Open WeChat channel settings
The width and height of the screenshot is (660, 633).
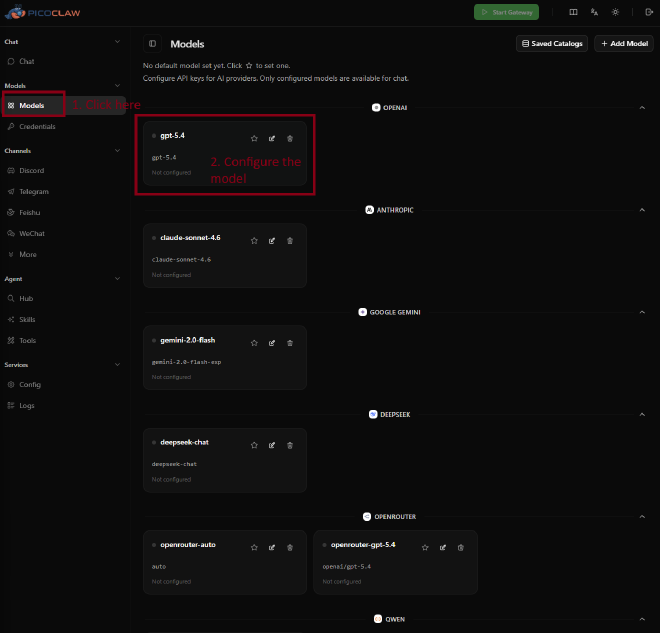[x=63, y=234]
